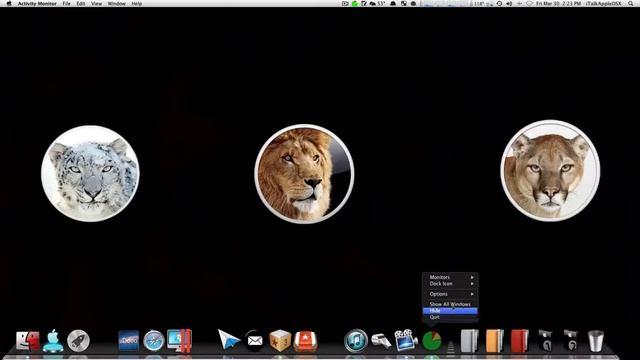Expand the Monitors submenu
This screenshot has height=360, width=640.
click(450, 277)
